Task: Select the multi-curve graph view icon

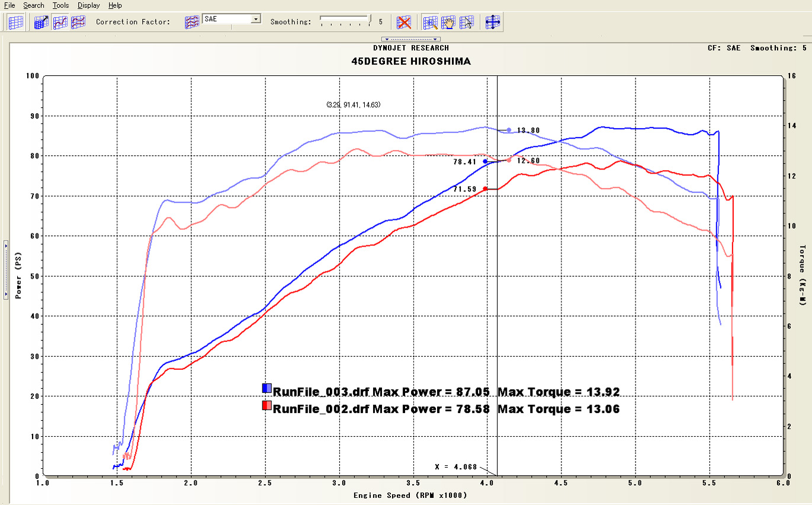Action: click(x=78, y=23)
